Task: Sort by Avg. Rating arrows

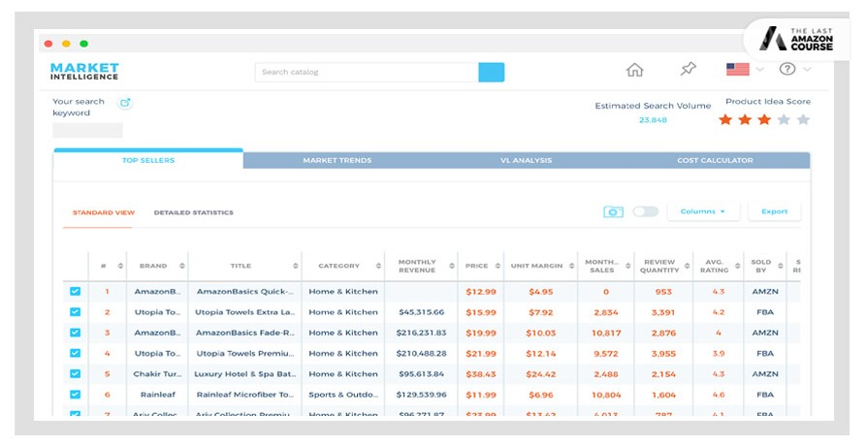Action: (737, 267)
